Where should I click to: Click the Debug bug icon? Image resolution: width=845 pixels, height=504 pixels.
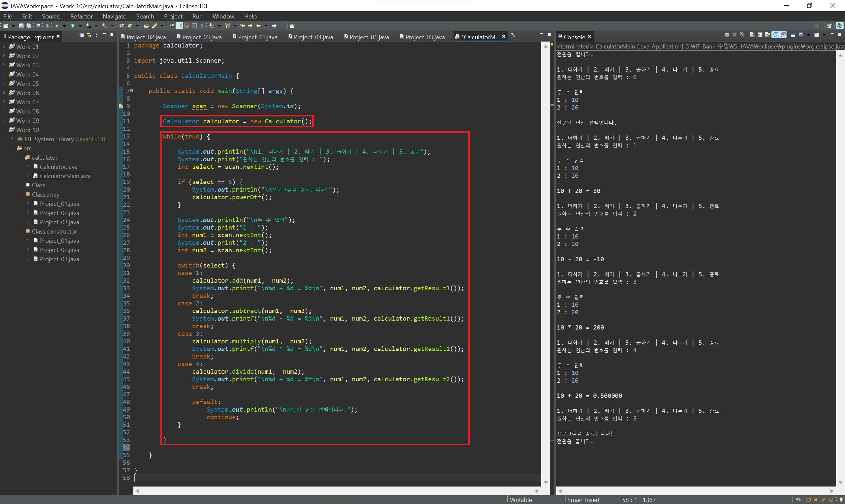click(57, 26)
